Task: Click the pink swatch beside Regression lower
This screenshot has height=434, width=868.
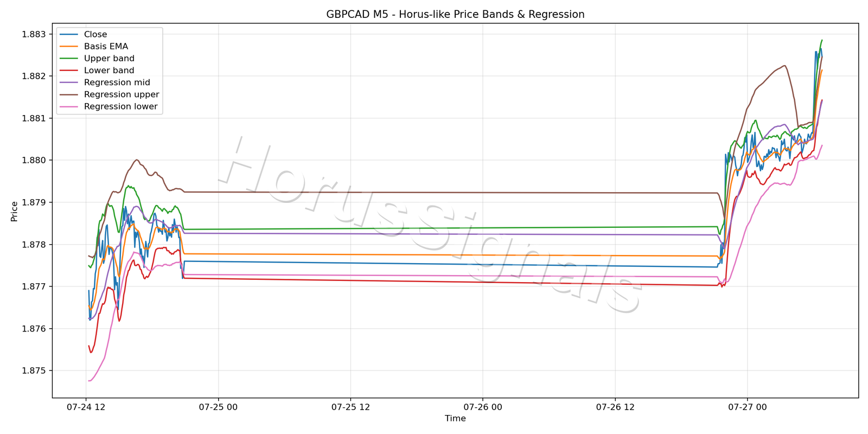Action: (x=69, y=106)
